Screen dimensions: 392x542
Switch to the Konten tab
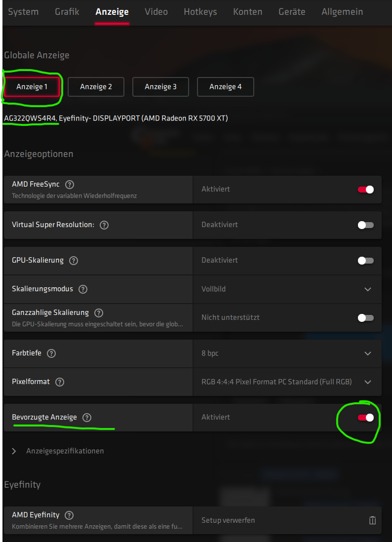(247, 12)
